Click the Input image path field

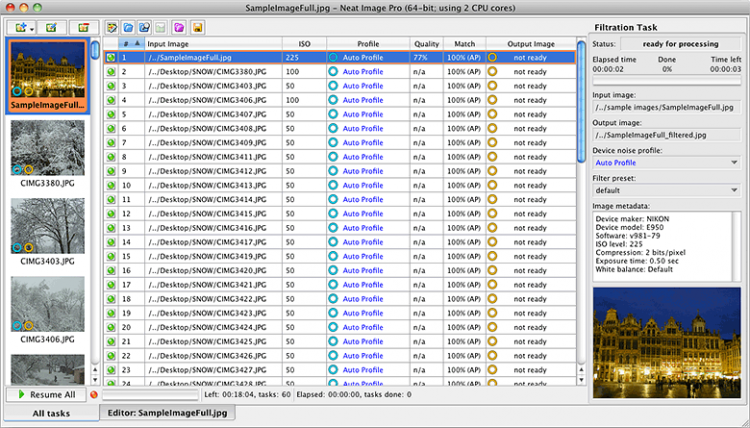pos(666,107)
